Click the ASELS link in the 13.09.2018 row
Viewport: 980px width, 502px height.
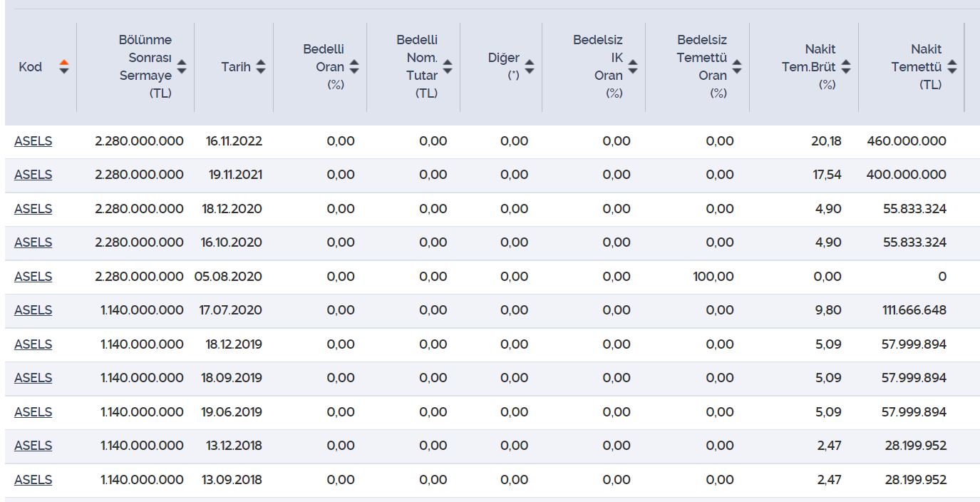pos(33,480)
